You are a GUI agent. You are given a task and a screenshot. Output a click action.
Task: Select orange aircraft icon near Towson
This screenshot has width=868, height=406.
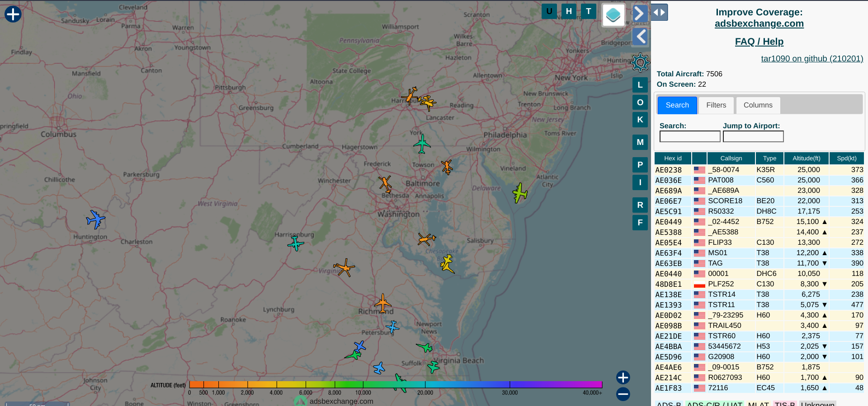(x=447, y=167)
